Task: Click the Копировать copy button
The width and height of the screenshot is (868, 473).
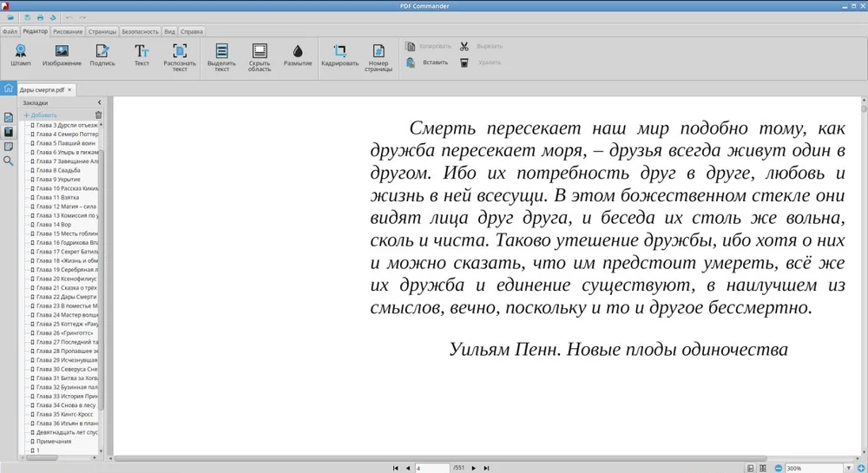Action: [x=429, y=47]
